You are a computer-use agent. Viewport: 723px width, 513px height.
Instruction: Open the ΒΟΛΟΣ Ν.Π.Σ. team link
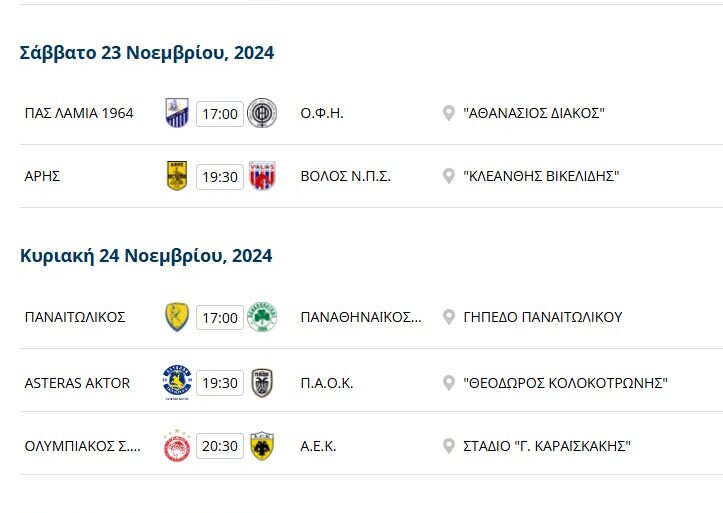(345, 177)
